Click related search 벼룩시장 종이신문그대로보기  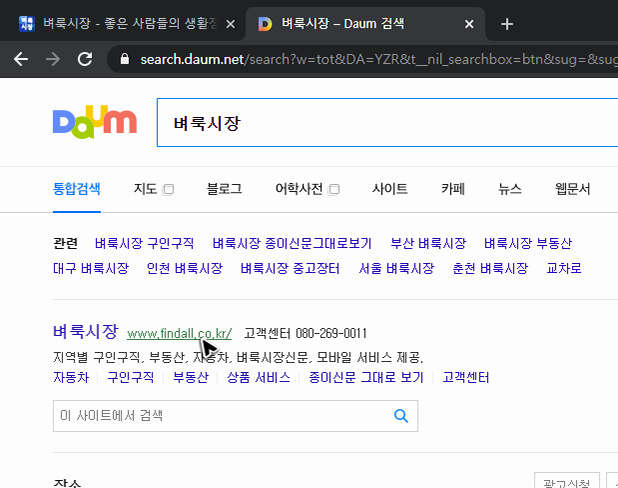[x=292, y=243]
